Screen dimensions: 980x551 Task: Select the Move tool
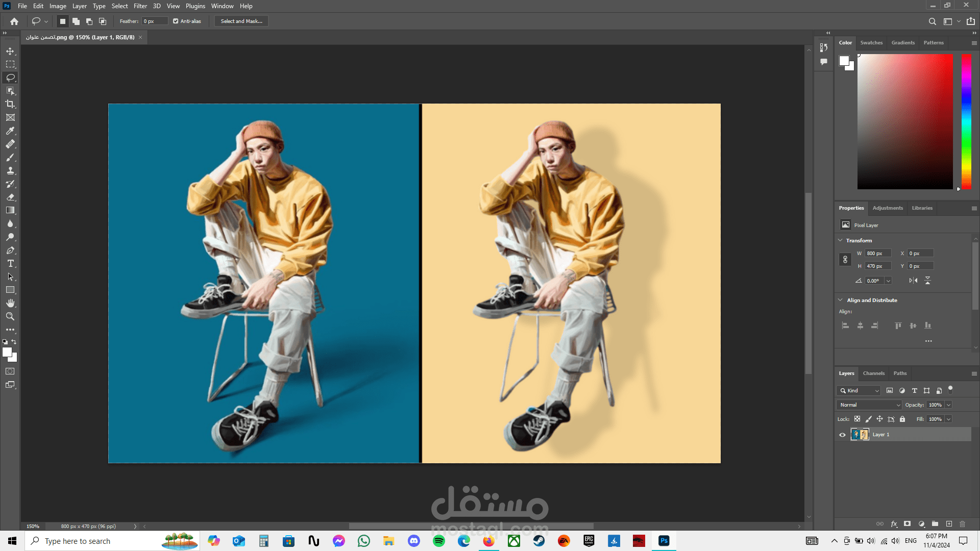10,51
